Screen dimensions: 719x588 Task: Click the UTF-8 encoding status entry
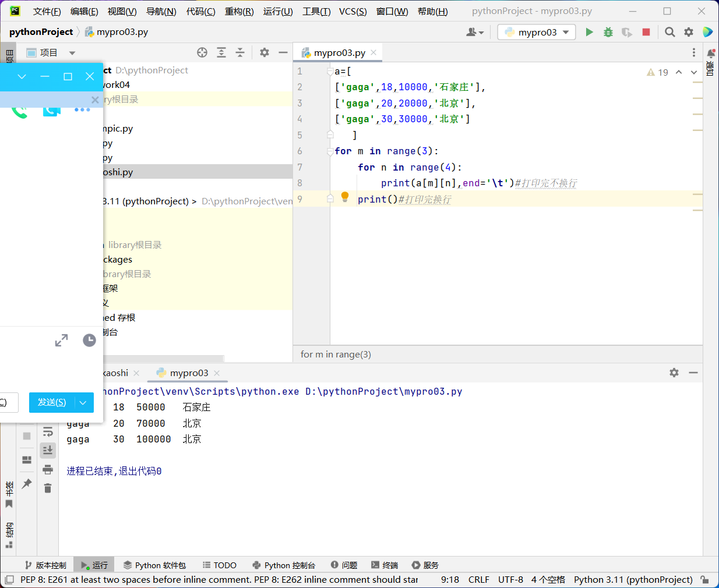[510, 580]
